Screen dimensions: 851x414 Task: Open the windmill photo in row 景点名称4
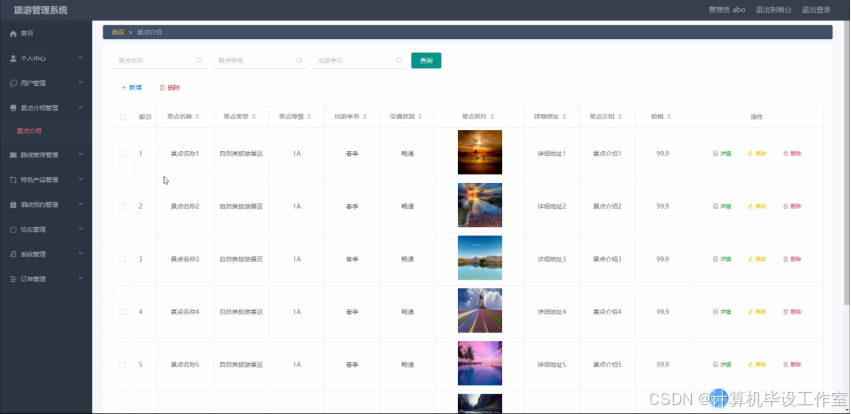(x=480, y=310)
